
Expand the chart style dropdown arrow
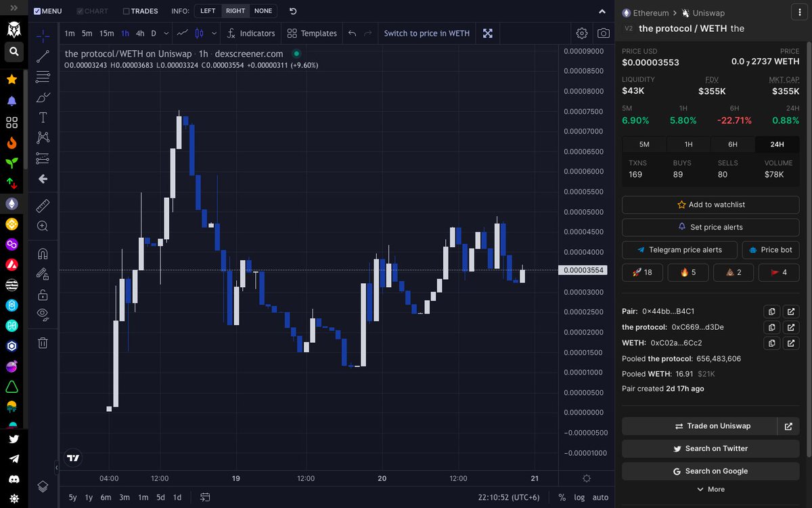pyautogui.click(x=215, y=33)
